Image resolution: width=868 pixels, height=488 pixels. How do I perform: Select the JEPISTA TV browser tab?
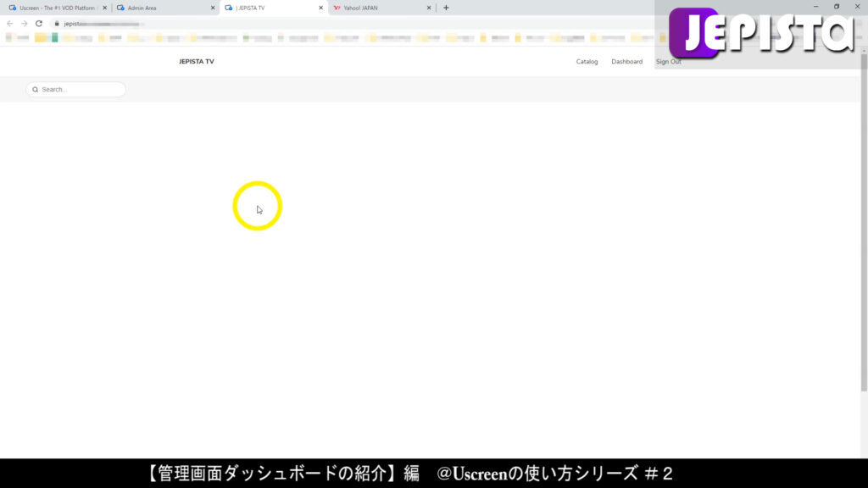274,8
